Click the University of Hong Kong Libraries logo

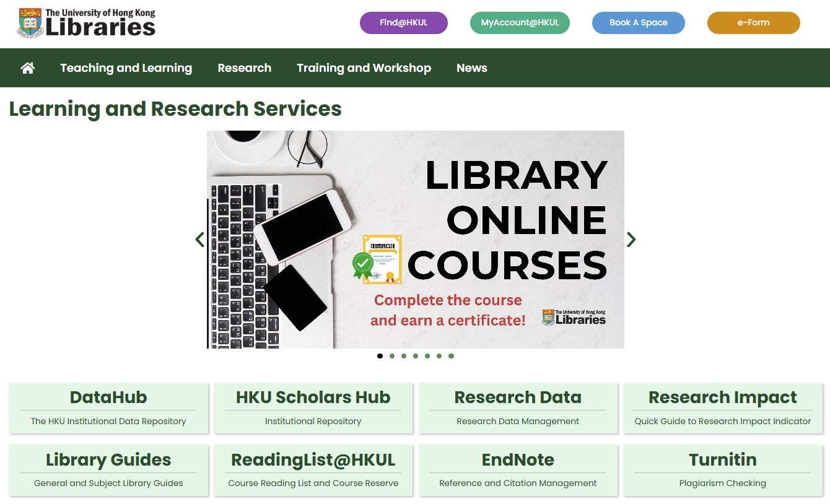click(85, 23)
